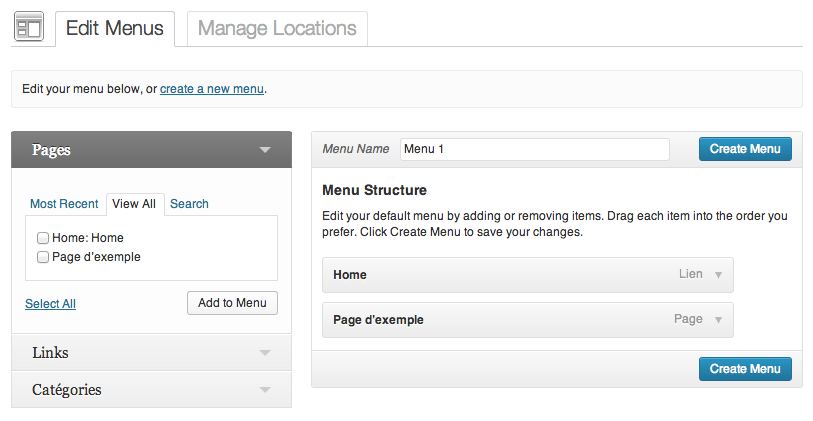Expand the Catégories panel arrow
This screenshot has width=813, height=421.
(x=265, y=390)
